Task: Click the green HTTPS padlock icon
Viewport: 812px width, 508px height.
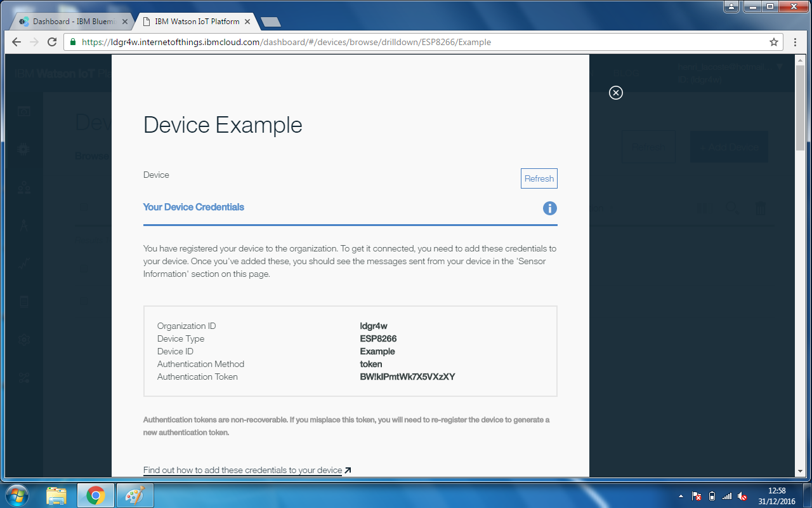Action: 74,43
